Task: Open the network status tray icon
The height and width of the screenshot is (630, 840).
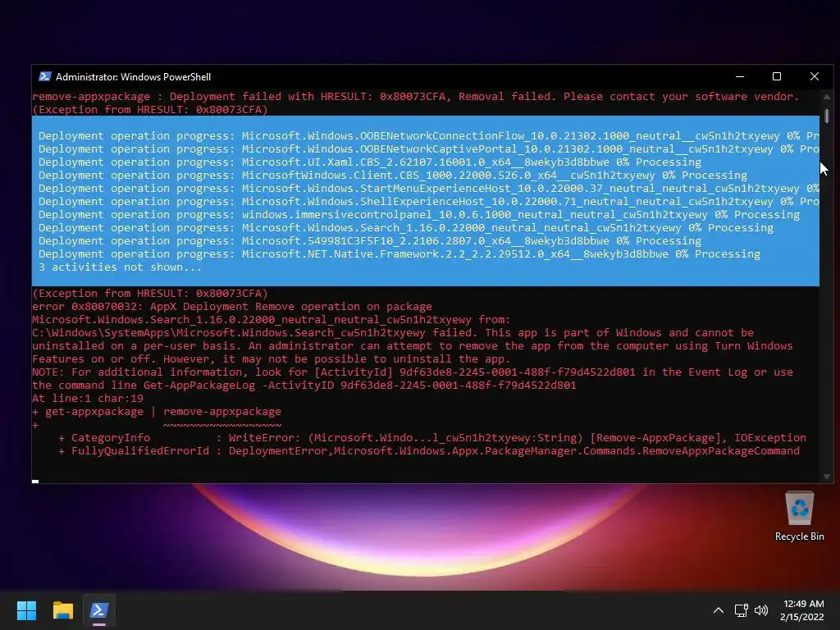Action: click(x=742, y=610)
